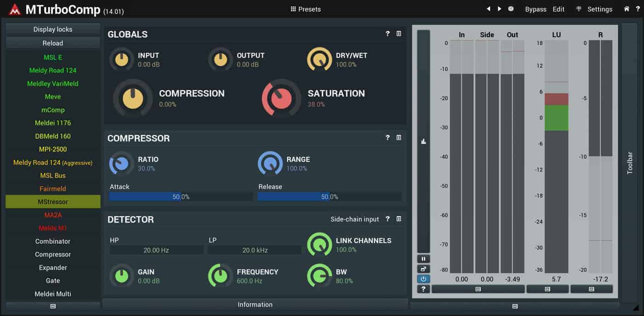This screenshot has width=644, height=316.
Task: Open meter help question mark button
Action: click(423, 289)
